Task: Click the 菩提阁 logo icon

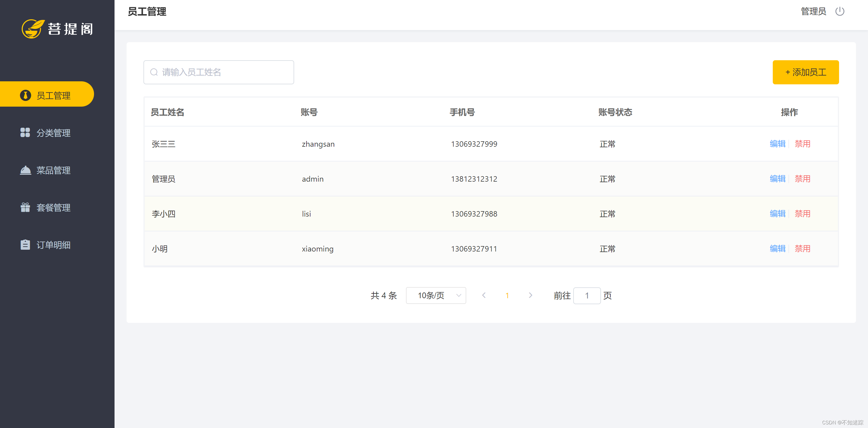Action: [33, 29]
